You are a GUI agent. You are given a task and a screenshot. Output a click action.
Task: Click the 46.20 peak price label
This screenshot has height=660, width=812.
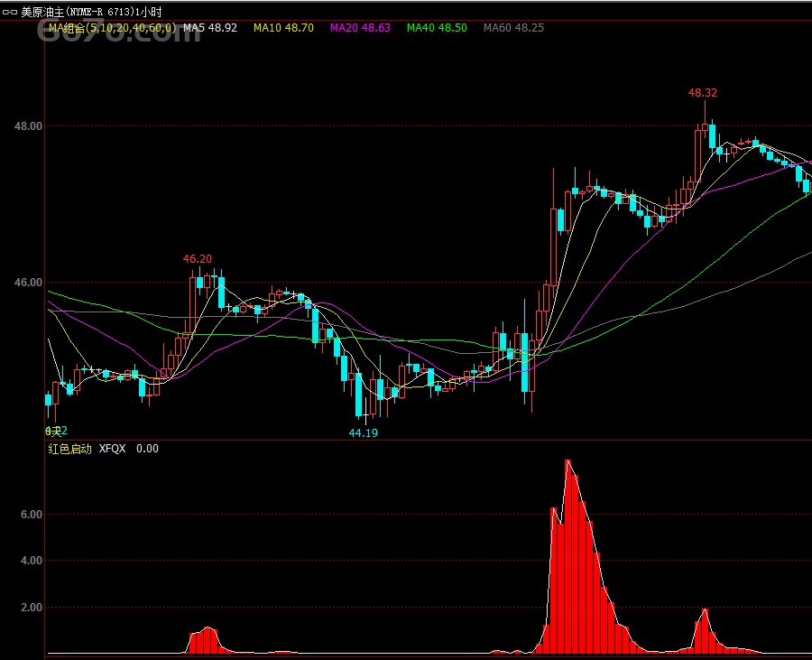click(198, 258)
